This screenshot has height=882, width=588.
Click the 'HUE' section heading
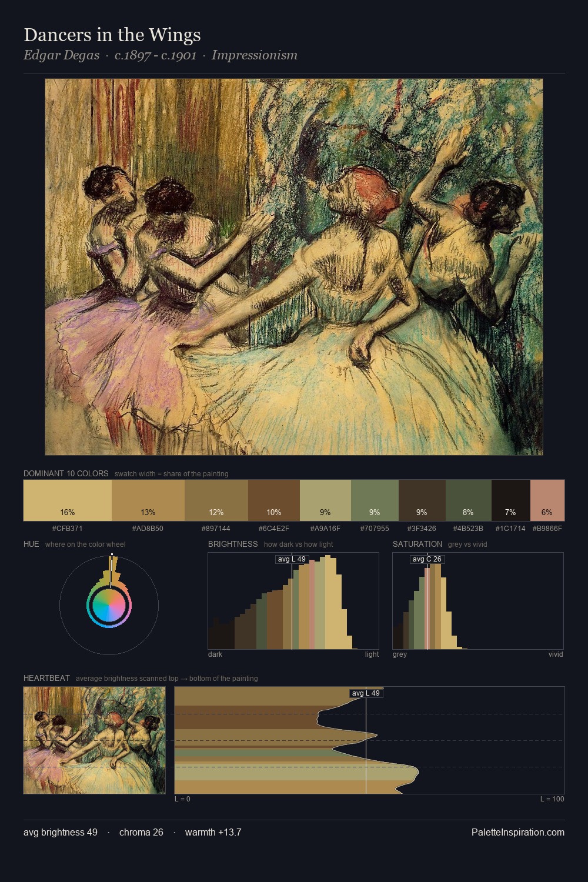31,544
